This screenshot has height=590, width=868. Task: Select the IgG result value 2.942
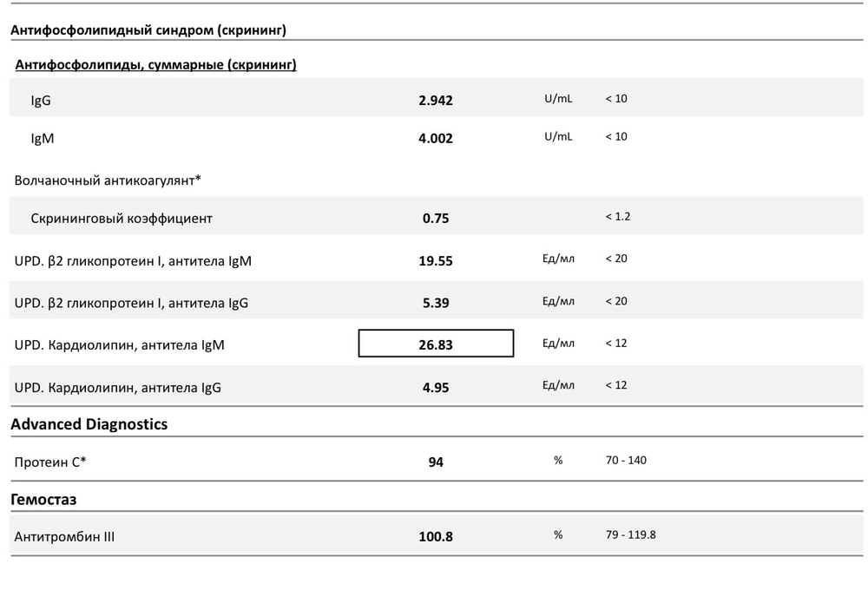coord(436,100)
